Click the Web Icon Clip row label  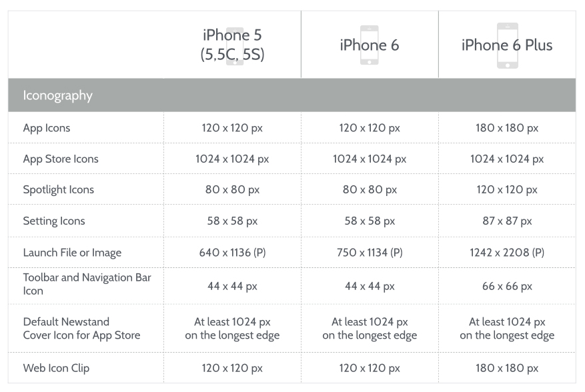[56, 368]
